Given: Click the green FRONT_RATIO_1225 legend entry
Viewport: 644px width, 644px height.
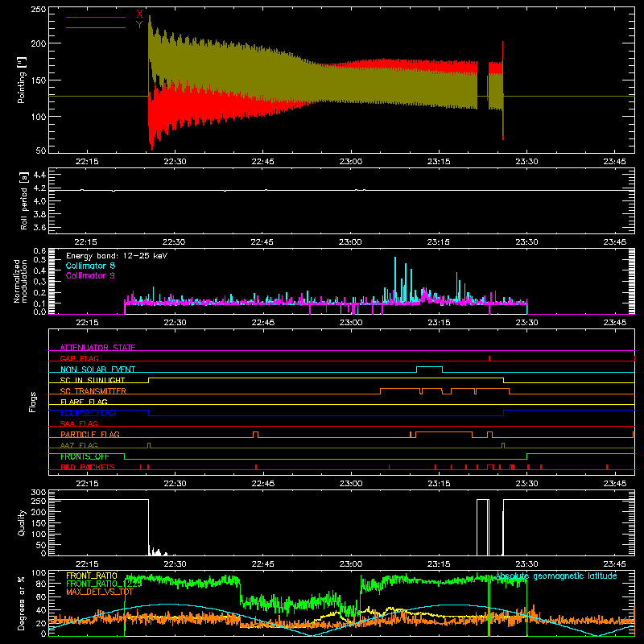Looking at the screenshot, I should point(104,584).
